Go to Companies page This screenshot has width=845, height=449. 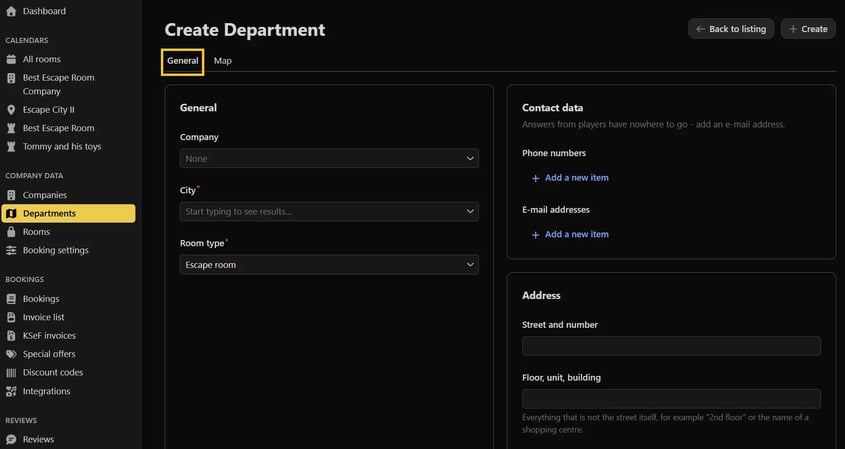(x=45, y=195)
